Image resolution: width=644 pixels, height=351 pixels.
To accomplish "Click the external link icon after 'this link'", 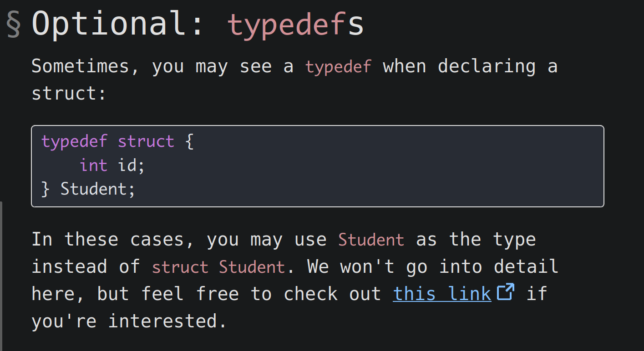I will coord(505,292).
